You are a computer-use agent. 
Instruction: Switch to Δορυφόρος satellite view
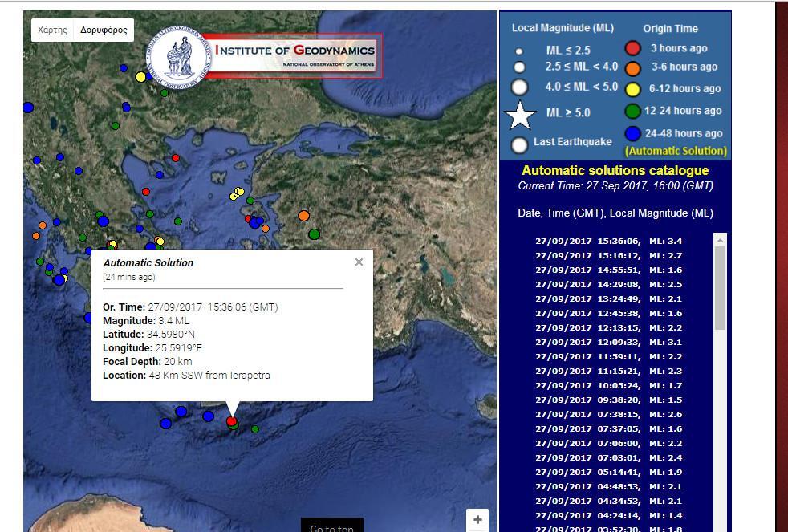pos(104,30)
